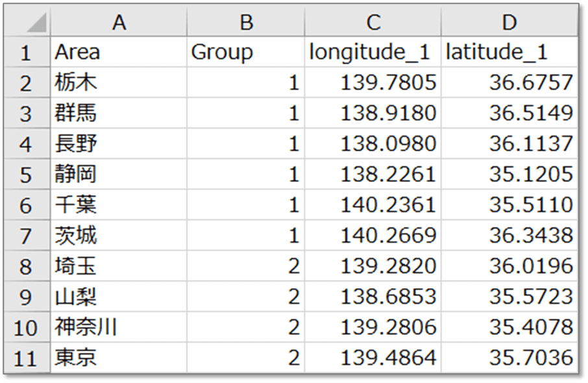The image size is (588, 383).
Task: Select row 11 header
Action: (x=26, y=358)
